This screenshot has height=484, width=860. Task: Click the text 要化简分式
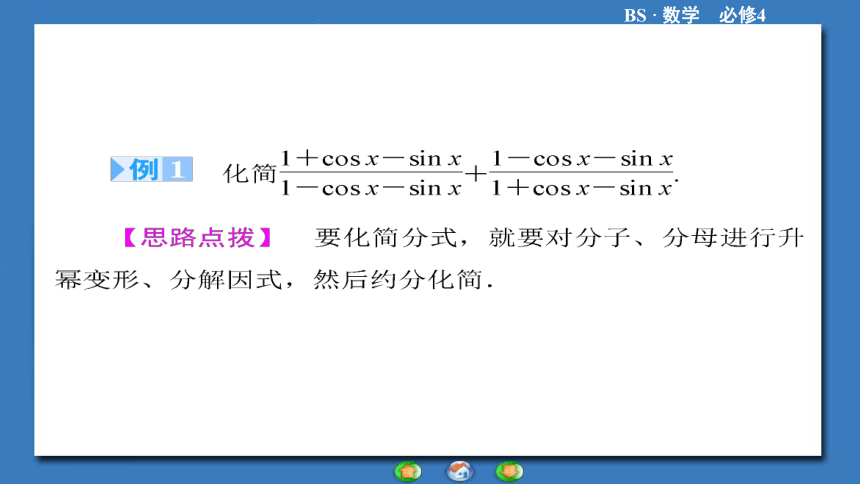pos(386,238)
